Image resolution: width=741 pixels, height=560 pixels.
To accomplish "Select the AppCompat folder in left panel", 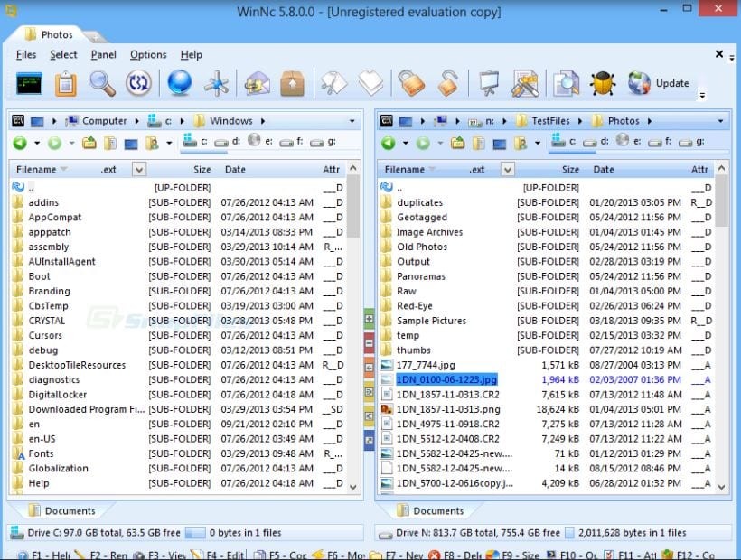I will pyautogui.click(x=176, y=217).
